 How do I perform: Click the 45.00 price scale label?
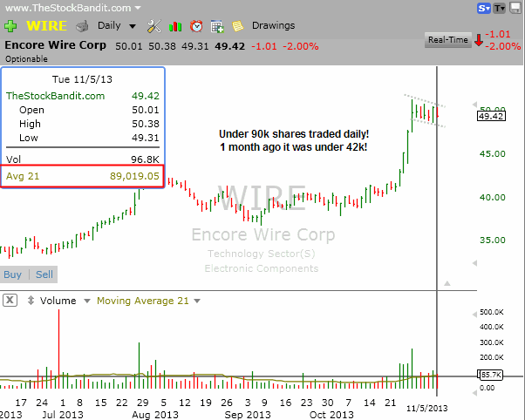click(493, 153)
